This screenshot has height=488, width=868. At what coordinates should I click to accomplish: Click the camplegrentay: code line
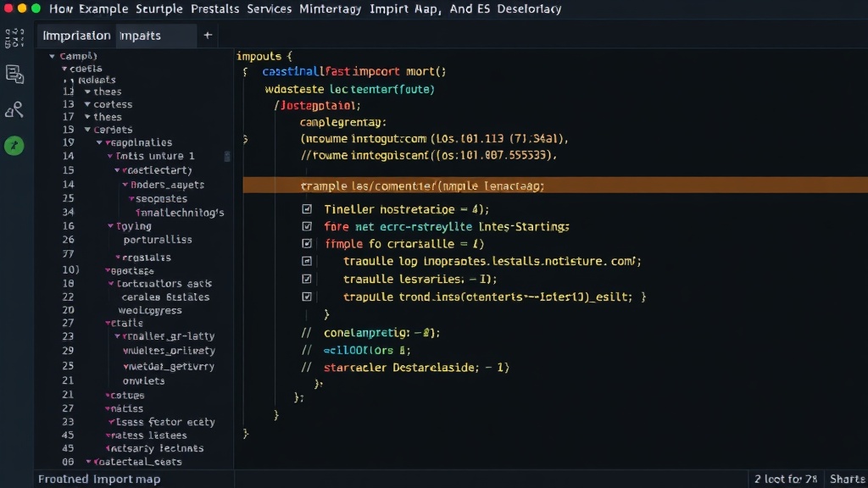point(343,122)
